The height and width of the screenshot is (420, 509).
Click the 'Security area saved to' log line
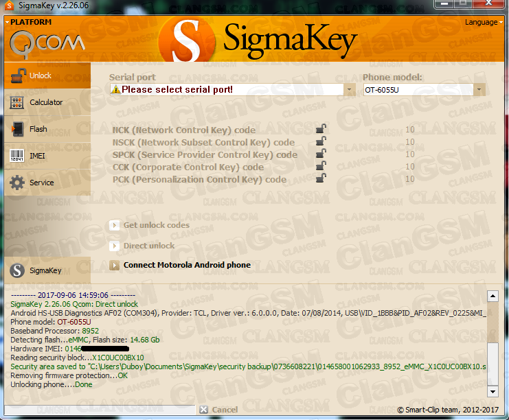pos(249,366)
